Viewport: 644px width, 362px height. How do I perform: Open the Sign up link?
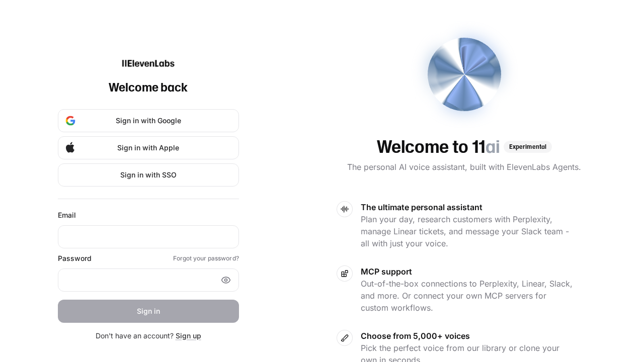coord(188,335)
